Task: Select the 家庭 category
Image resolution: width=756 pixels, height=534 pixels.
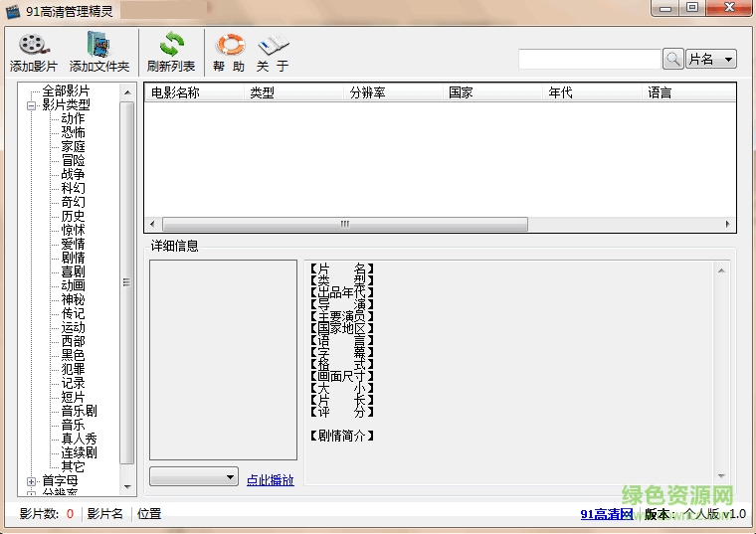Action: (73, 146)
